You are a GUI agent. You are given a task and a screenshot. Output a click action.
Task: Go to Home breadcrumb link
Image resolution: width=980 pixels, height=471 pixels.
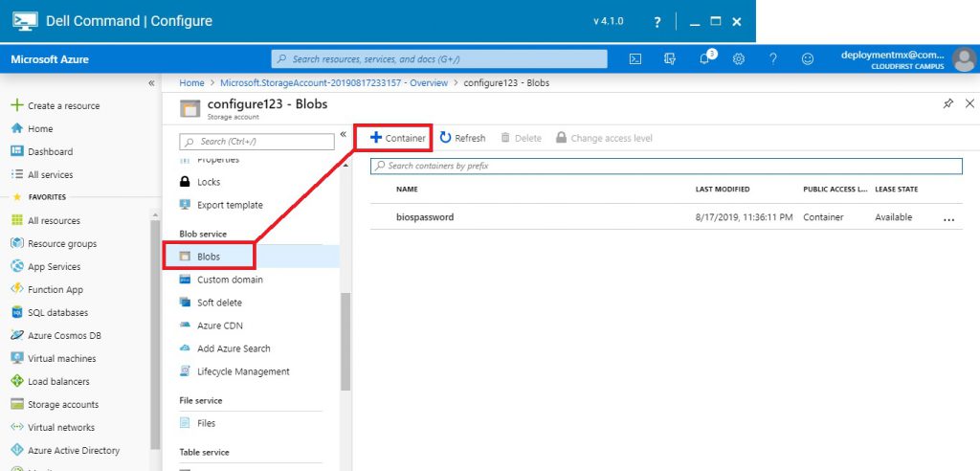pos(191,83)
